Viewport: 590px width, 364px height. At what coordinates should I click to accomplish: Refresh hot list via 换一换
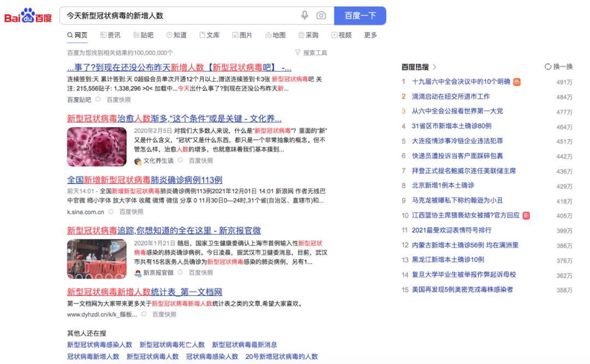click(559, 67)
